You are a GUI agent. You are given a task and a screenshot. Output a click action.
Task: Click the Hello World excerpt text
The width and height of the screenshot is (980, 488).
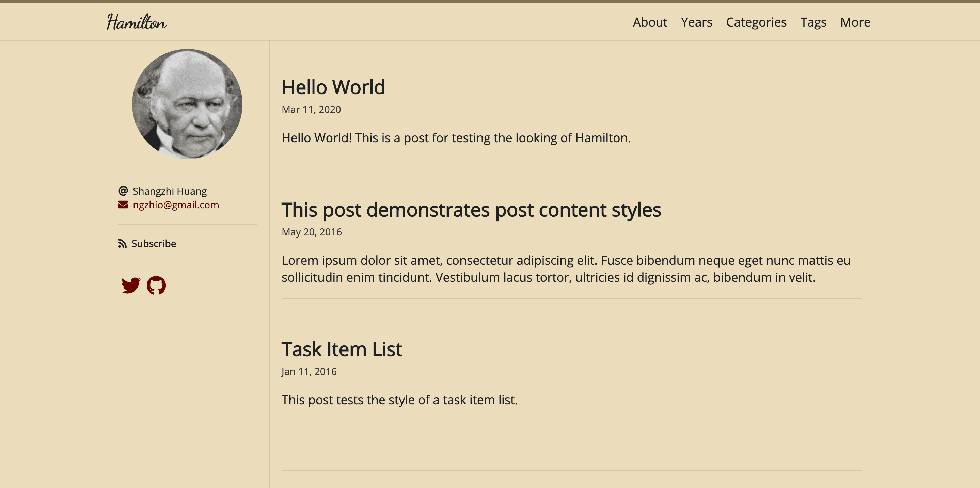click(x=456, y=138)
